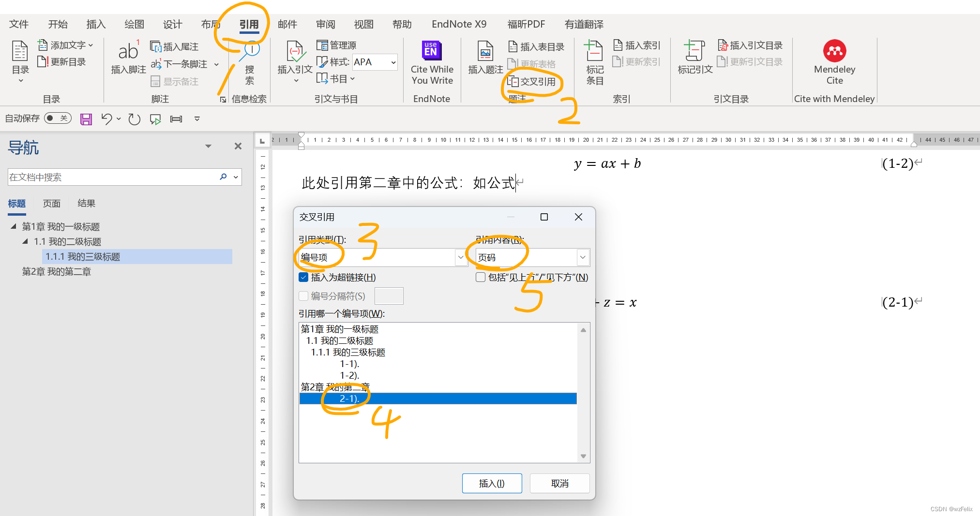Open Mendeley Cite

pos(834,63)
